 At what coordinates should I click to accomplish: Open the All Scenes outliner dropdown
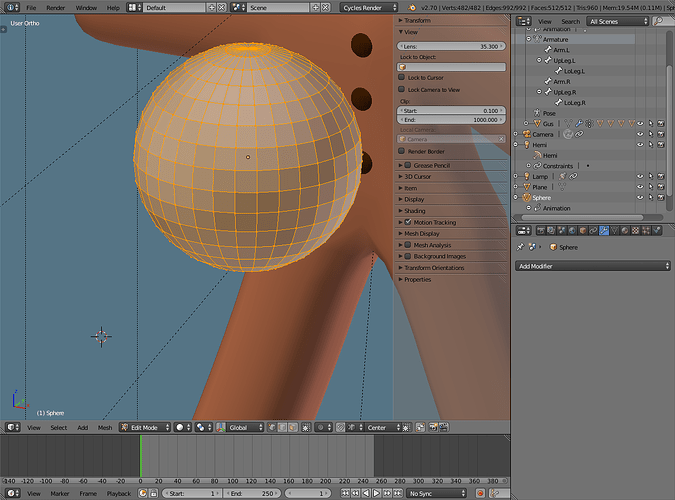click(x=617, y=21)
